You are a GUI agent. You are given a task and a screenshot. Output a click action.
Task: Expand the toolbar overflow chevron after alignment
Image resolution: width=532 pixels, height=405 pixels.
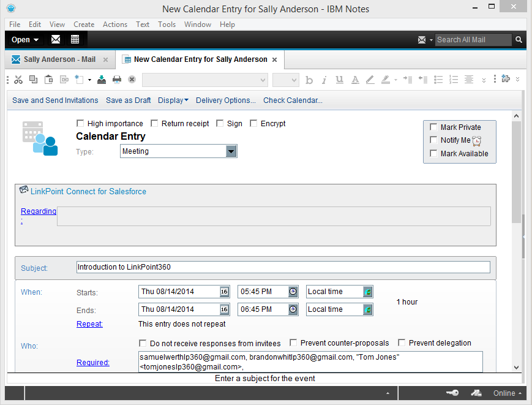pos(484,80)
